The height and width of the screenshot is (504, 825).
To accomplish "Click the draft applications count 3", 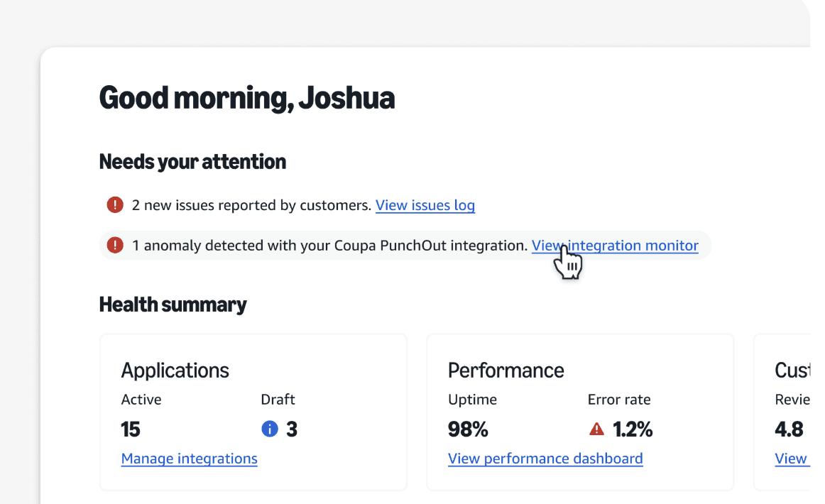I will (x=291, y=429).
